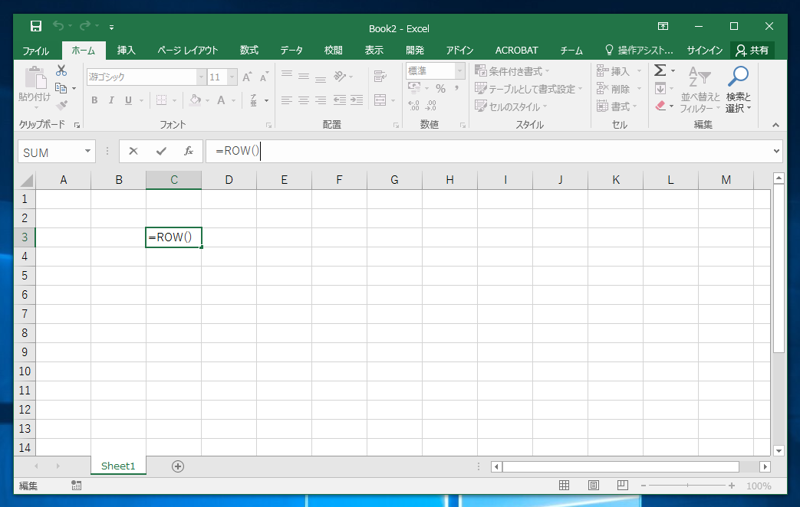Viewport: 800px width, 507px height.
Task: Click the Borders icon
Action: (x=161, y=100)
